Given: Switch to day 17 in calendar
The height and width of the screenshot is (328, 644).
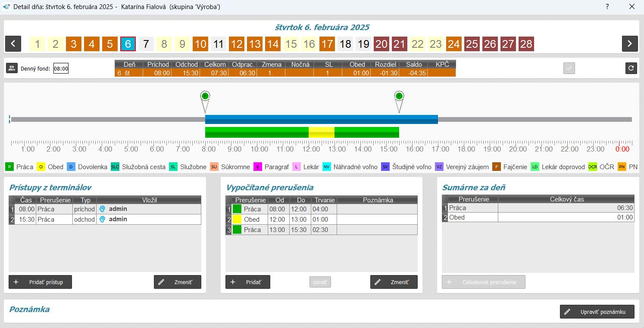Looking at the screenshot, I should pyautogui.click(x=327, y=44).
